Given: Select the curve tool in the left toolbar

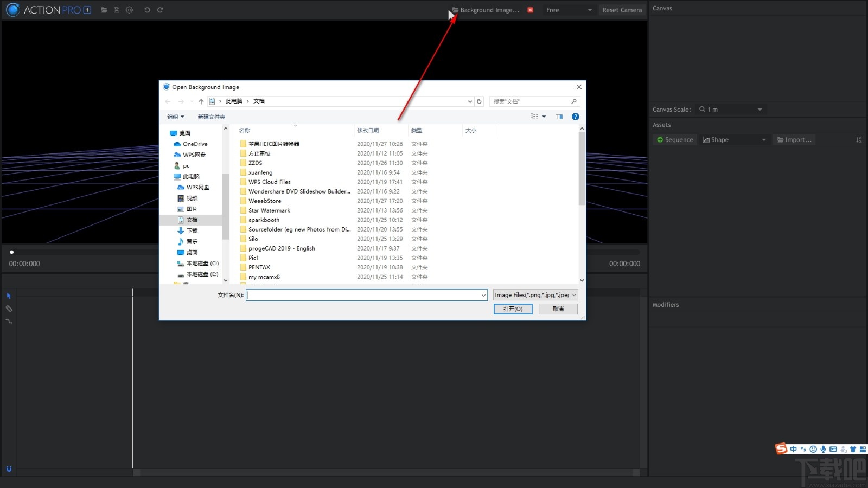Looking at the screenshot, I should coord(9,322).
